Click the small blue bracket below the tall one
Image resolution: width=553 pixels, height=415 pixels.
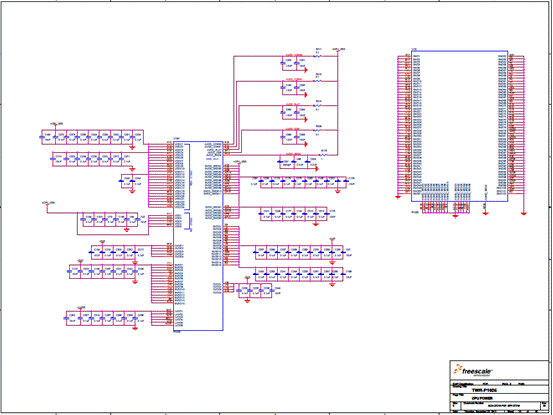point(189,222)
